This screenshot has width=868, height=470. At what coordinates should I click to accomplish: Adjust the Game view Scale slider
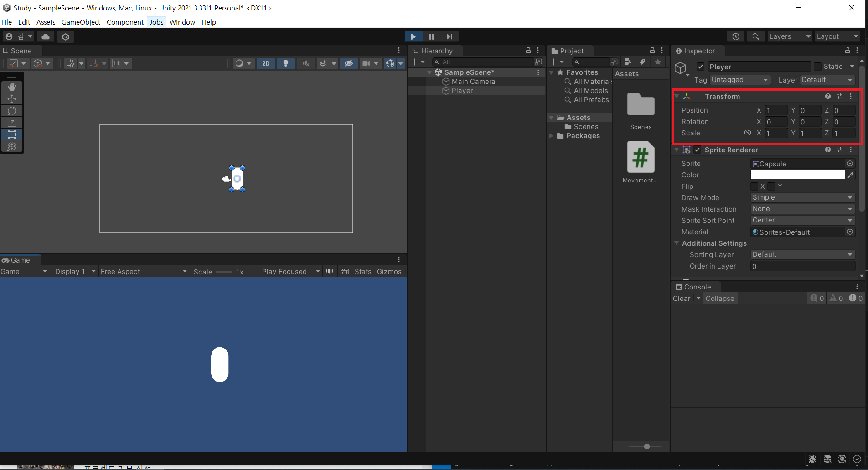(224, 272)
